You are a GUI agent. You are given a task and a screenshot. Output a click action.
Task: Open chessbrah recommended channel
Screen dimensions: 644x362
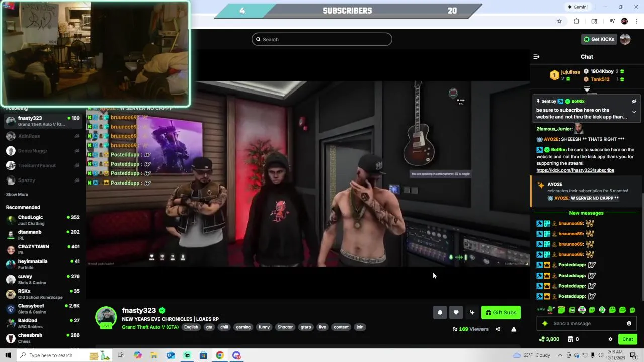[43, 338]
